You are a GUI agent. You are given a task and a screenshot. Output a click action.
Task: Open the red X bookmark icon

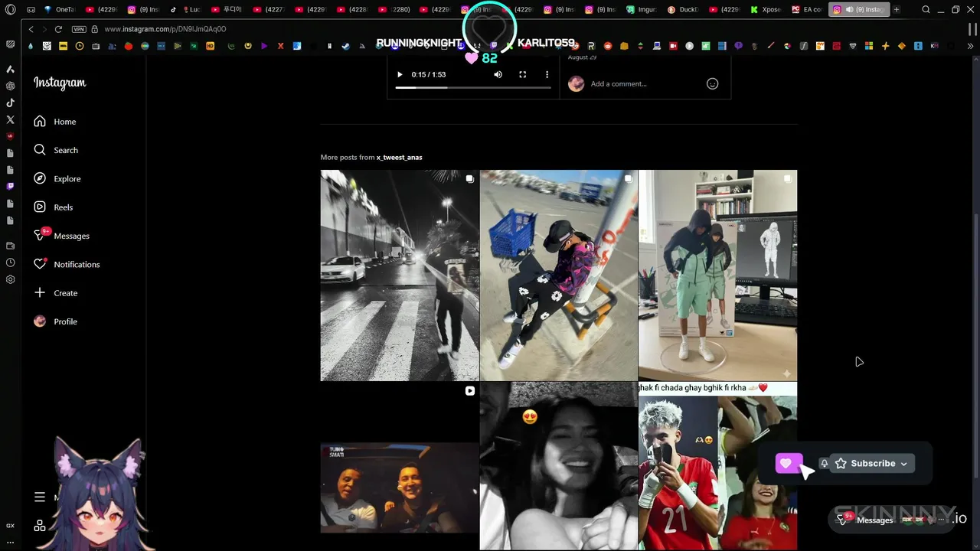280,46
